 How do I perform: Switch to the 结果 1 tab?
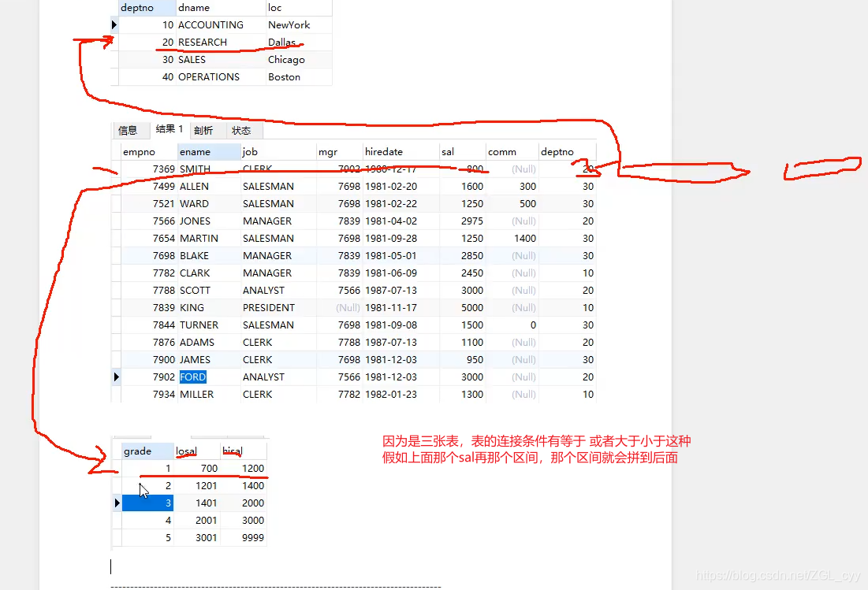(x=170, y=129)
